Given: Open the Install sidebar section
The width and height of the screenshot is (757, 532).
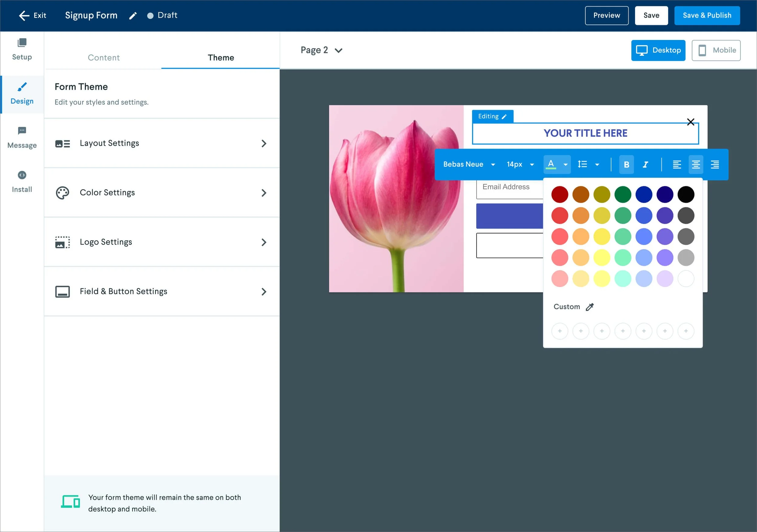Looking at the screenshot, I should click(22, 182).
